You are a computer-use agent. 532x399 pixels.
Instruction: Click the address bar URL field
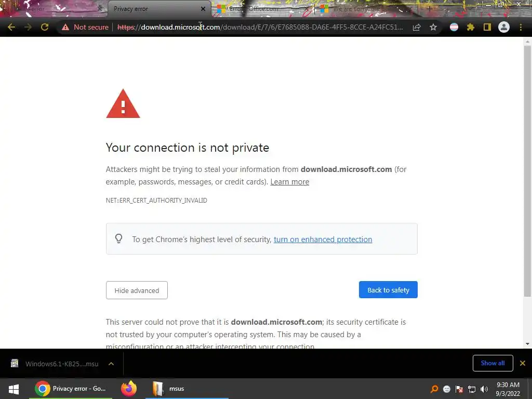click(260, 27)
